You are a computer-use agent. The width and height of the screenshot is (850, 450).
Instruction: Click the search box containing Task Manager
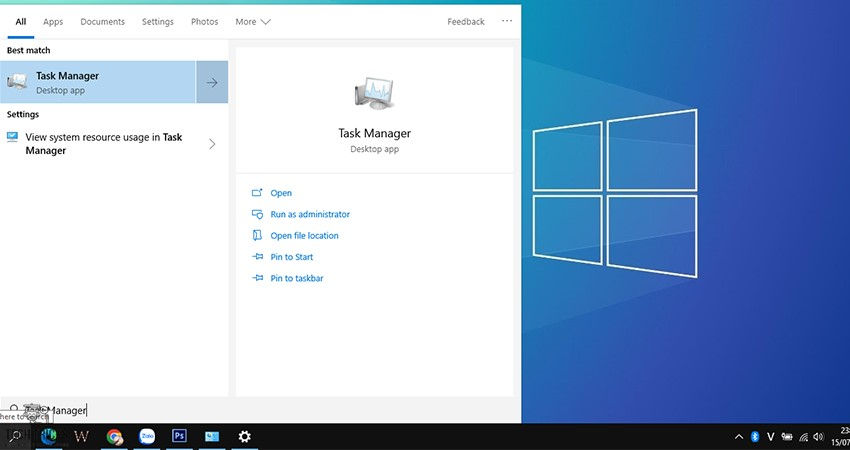click(x=260, y=410)
